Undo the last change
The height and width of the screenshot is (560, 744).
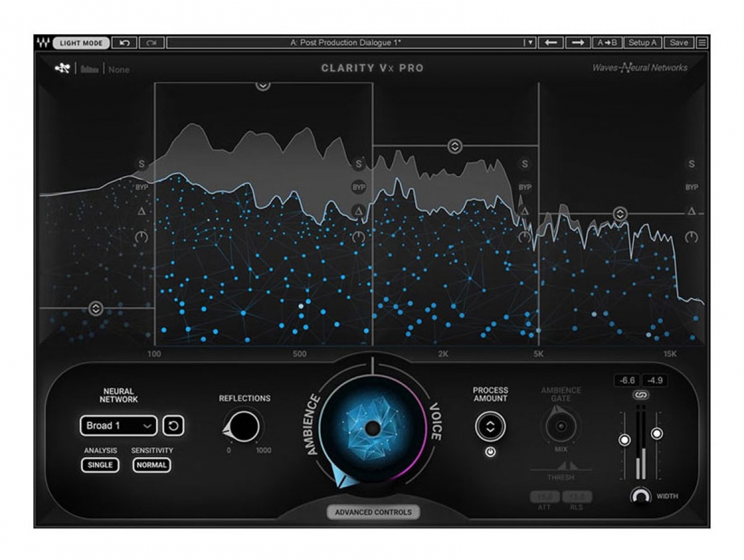pyautogui.click(x=125, y=43)
